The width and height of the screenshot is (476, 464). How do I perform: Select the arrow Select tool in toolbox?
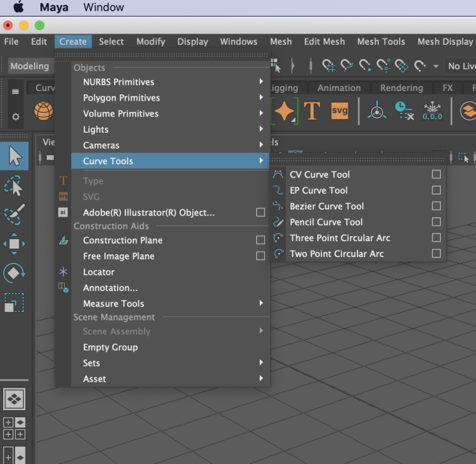point(14,156)
